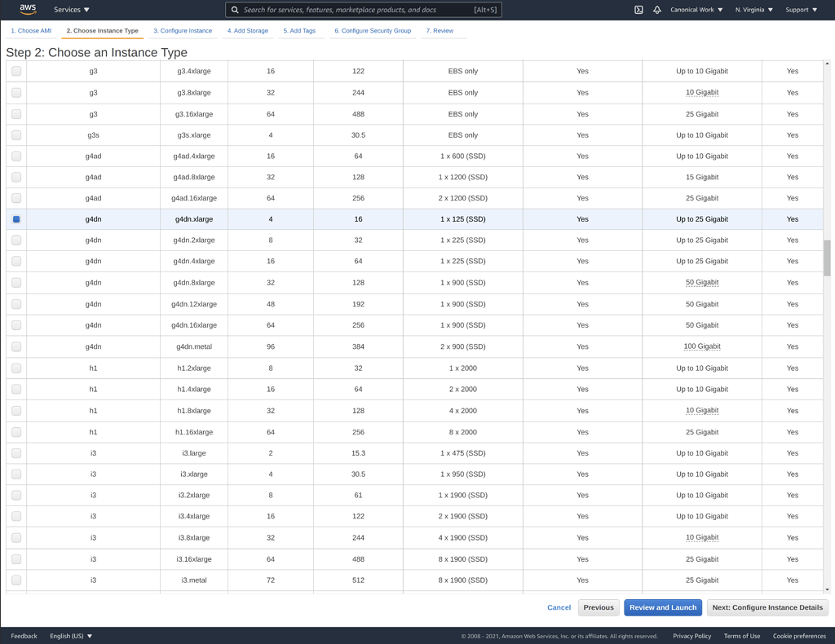Viewport: 835px width, 644px height.
Task: Open the N. Virginia region selector
Action: [751, 10]
